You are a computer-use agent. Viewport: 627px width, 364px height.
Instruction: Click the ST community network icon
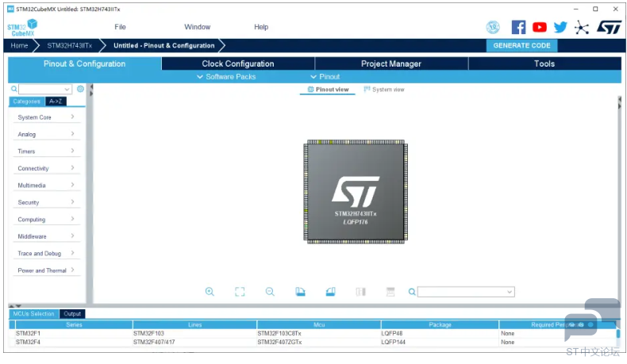pos(582,28)
